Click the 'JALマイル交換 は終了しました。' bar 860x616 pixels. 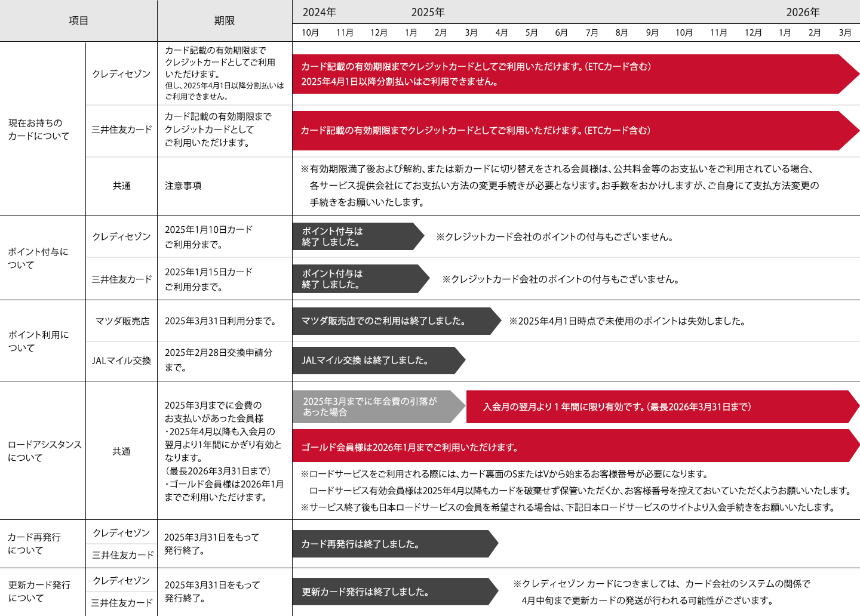[379, 361]
